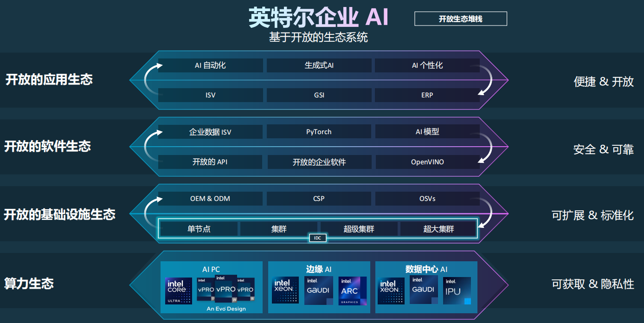
Task: Click the 可获取 & 隐私性 label
Action: point(592,284)
